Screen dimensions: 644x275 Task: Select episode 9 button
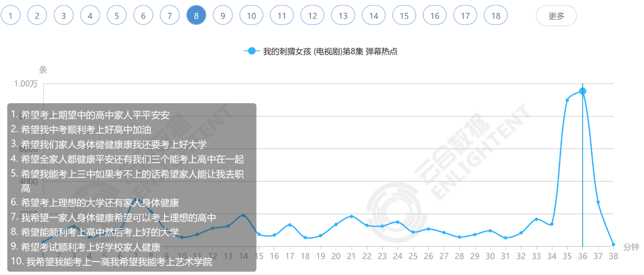click(x=222, y=16)
